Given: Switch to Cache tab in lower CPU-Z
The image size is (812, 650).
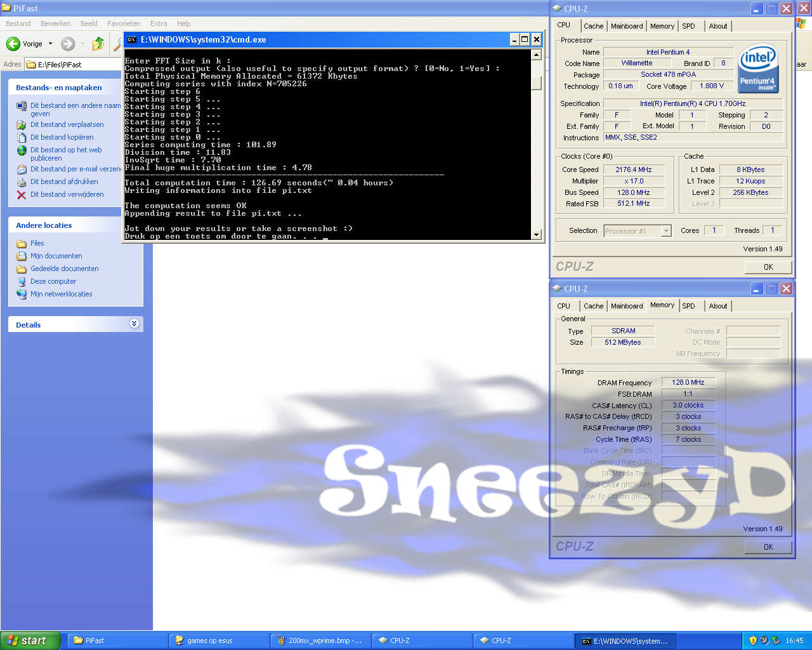Looking at the screenshot, I should [x=594, y=306].
